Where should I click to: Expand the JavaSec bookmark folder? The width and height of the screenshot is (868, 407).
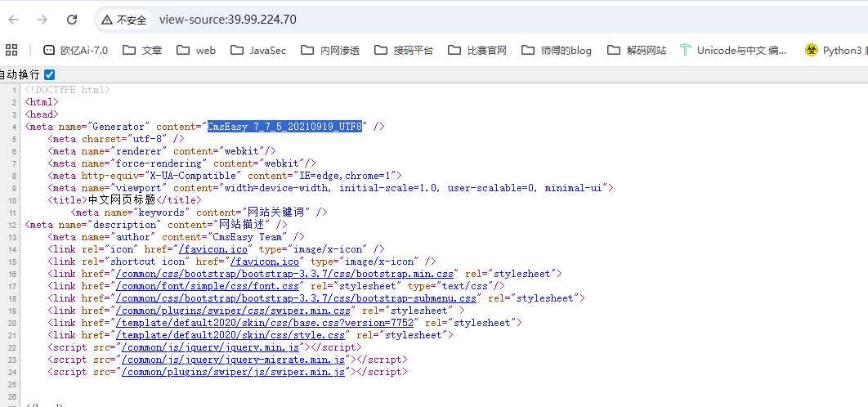click(258, 50)
